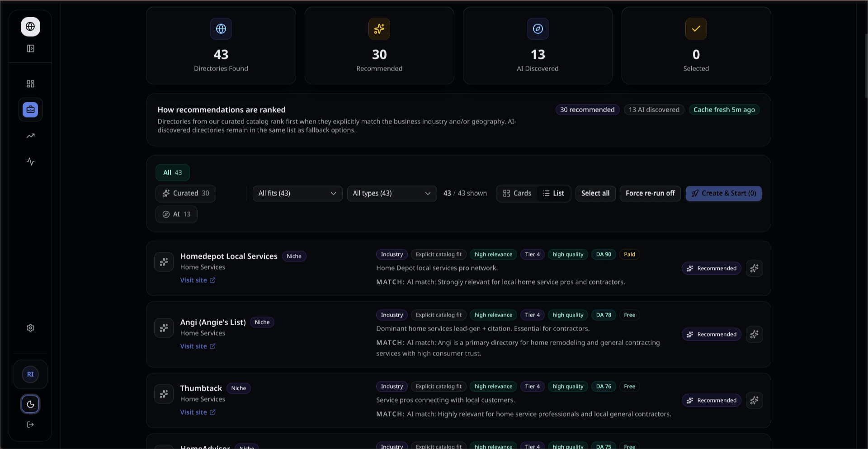
Task: Click the Niche tag beside Angi
Action: coord(262,322)
